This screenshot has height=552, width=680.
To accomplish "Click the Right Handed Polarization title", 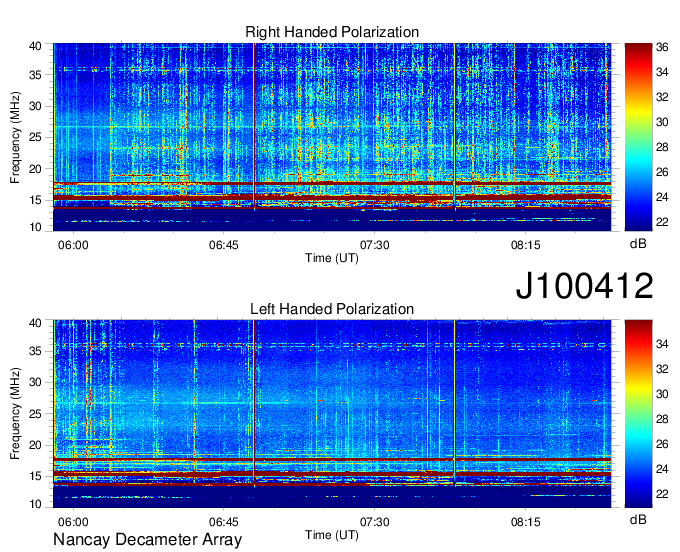I will 332,32.
